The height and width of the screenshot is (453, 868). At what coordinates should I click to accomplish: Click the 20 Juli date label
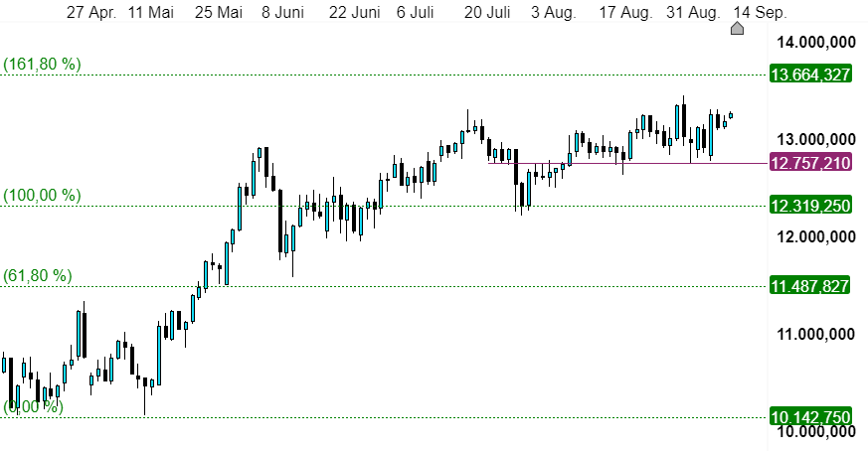pyautogui.click(x=487, y=12)
